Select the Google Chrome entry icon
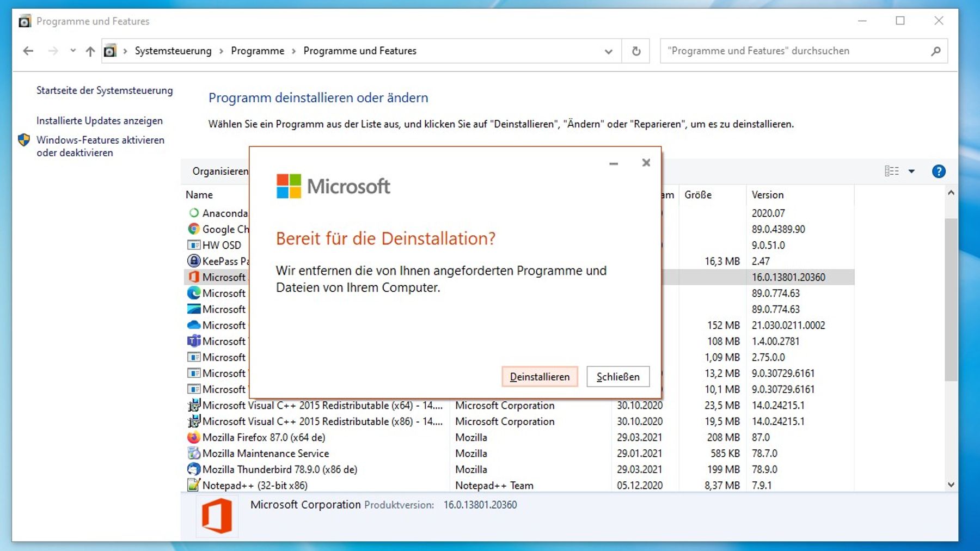Image resolution: width=980 pixels, height=551 pixels. pyautogui.click(x=194, y=229)
